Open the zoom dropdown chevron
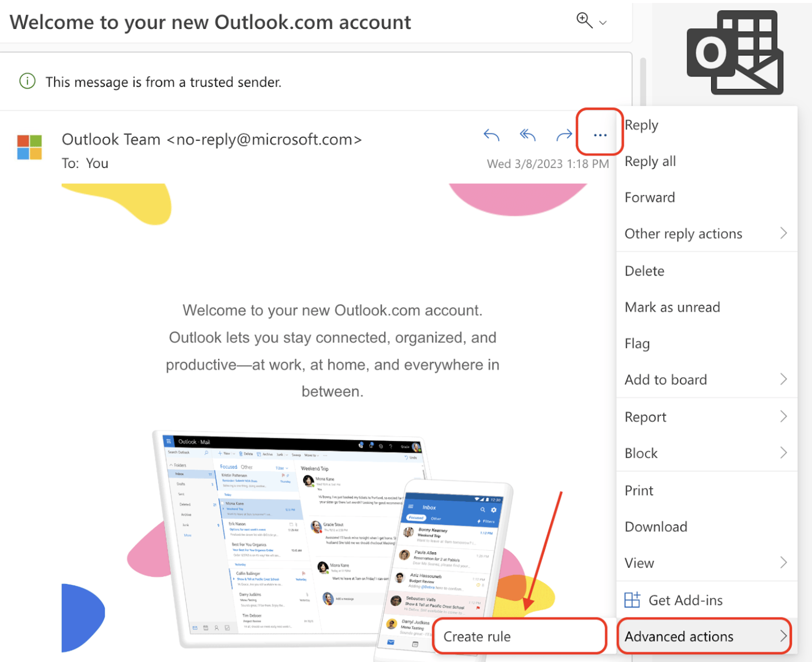Image resolution: width=812 pixels, height=662 pixels. tap(603, 23)
